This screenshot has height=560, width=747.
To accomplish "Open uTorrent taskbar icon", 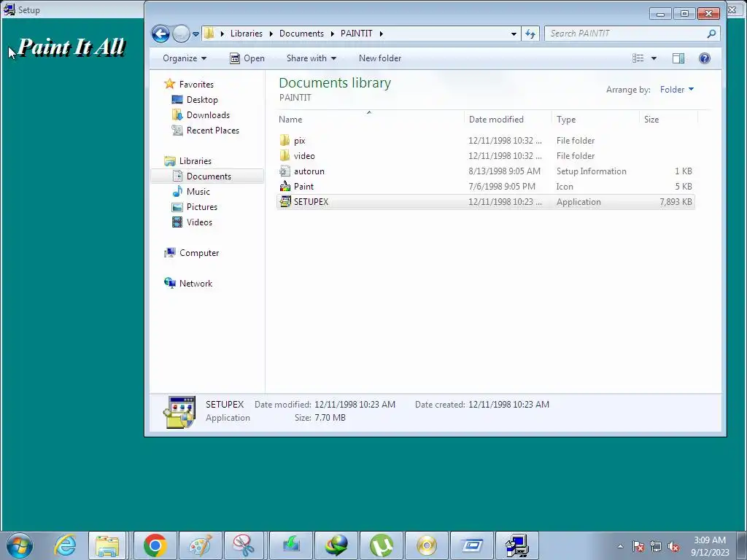I will pyautogui.click(x=382, y=545).
